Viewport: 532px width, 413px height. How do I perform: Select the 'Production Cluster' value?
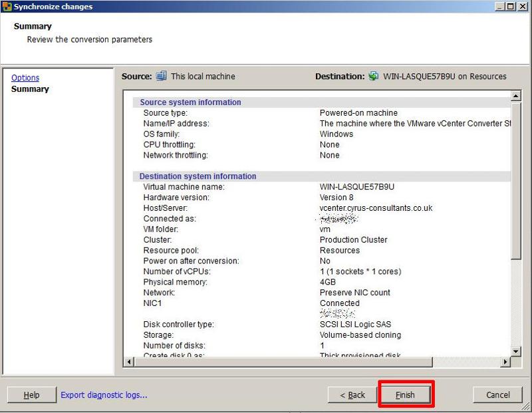click(353, 239)
